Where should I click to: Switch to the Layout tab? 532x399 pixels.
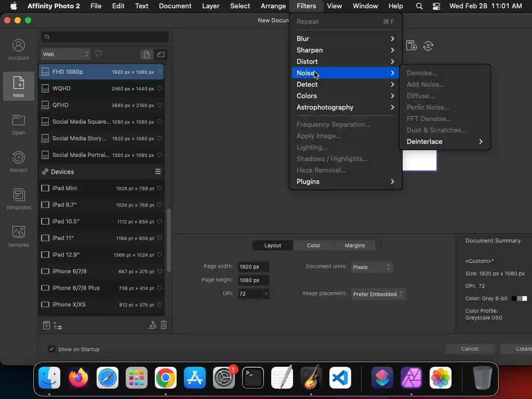coord(273,245)
